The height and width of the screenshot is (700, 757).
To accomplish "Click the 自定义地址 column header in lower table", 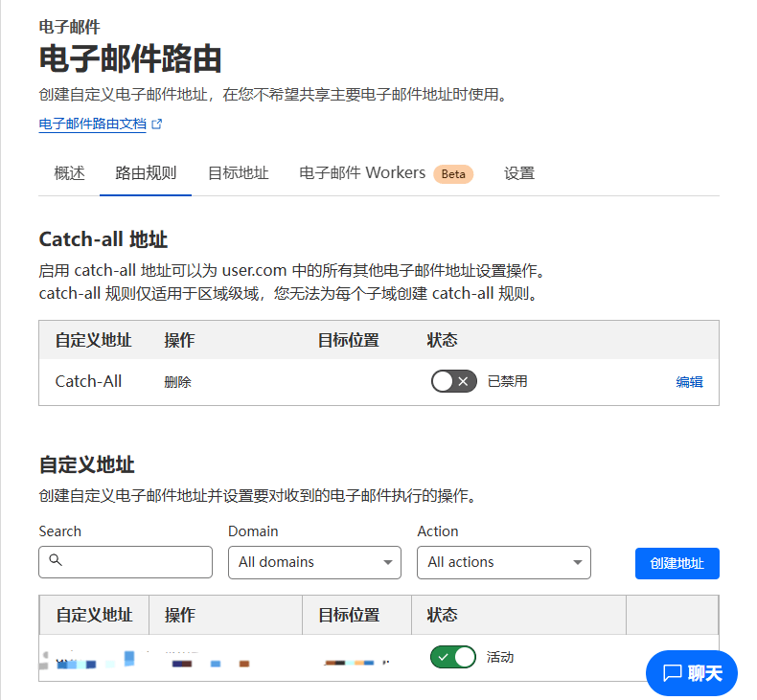I will (x=94, y=615).
